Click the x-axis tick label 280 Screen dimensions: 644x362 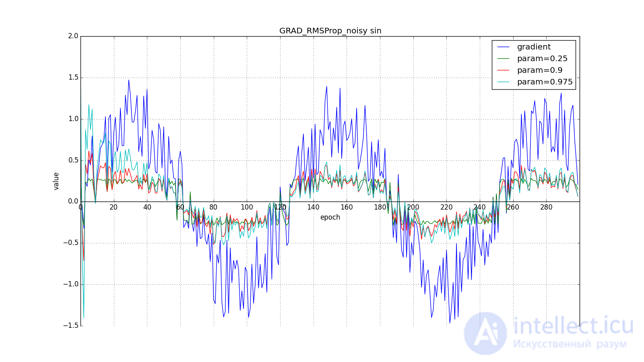coord(546,208)
